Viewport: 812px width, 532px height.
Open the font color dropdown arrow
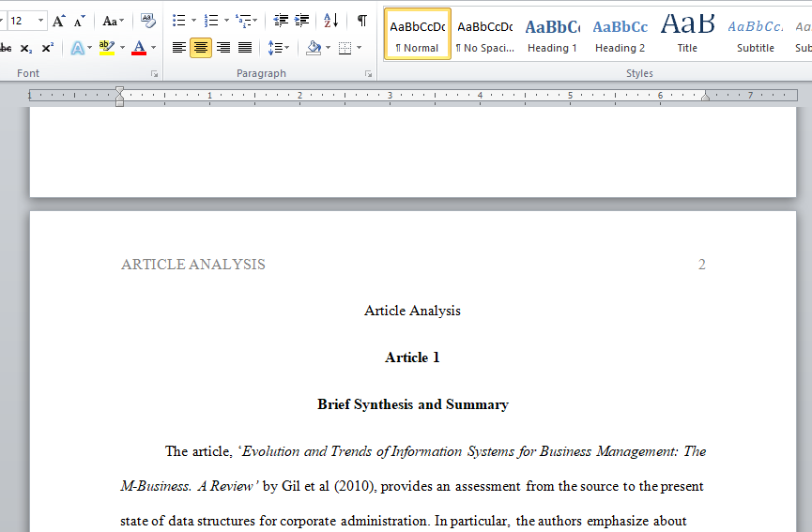153,48
